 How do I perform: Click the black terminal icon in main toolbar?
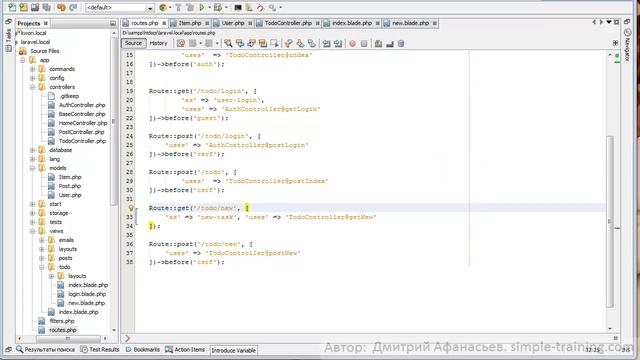[x=238, y=7]
